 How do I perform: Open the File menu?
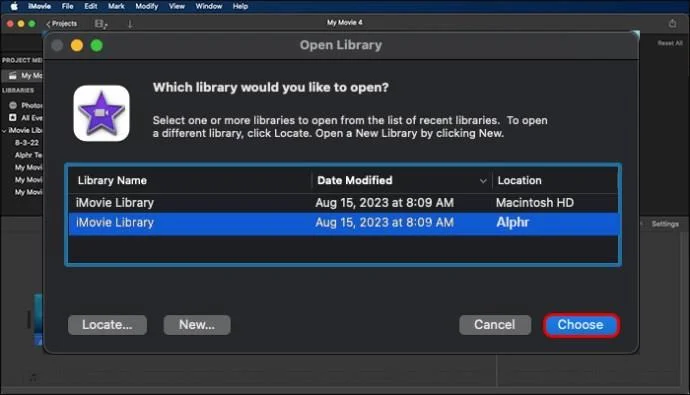pyautogui.click(x=67, y=6)
